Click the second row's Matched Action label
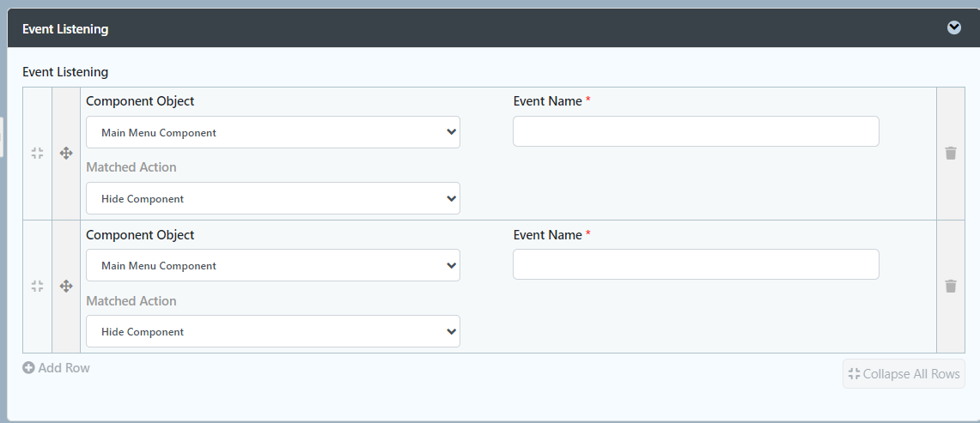Viewport: 980px width, 423px height. pos(131,301)
